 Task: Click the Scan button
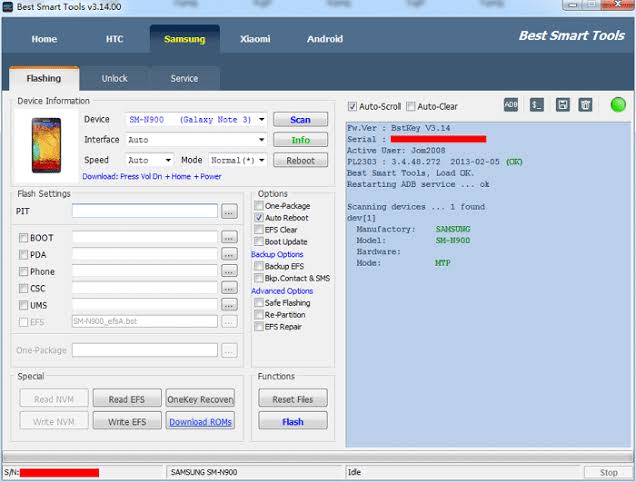pos(301,120)
